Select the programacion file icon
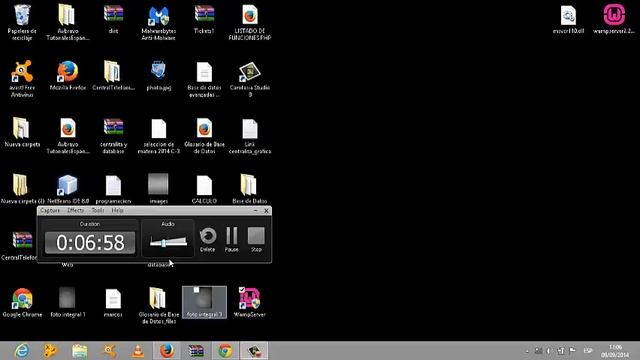 pyautogui.click(x=113, y=189)
